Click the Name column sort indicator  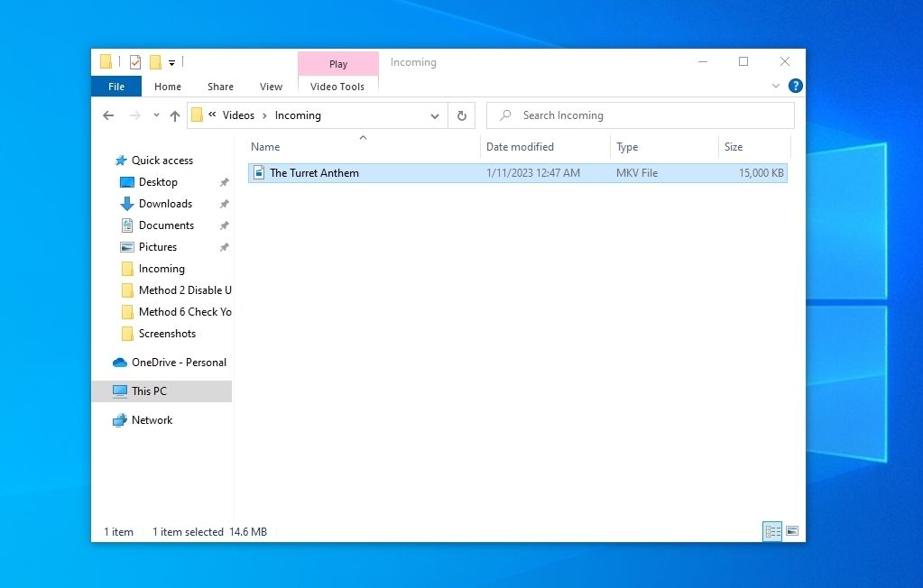point(363,138)
